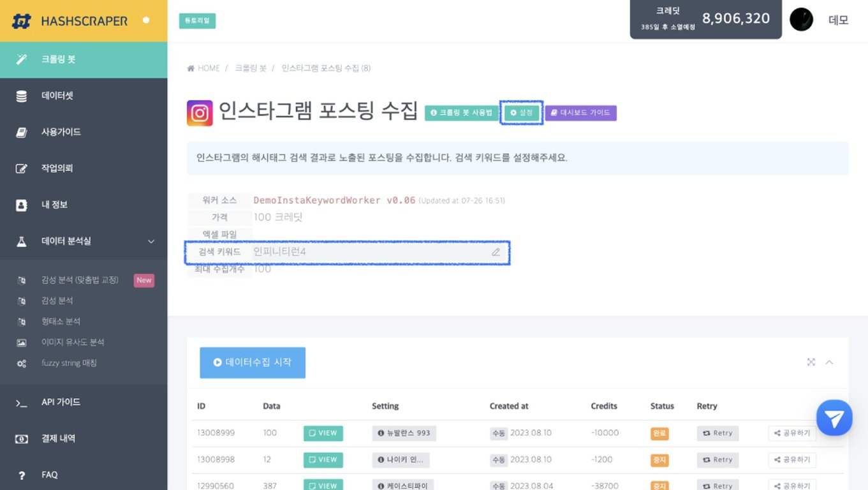Click the 중지 status badge for job 13008998
This screenshot has height=490, width=868.
point(659,460)
